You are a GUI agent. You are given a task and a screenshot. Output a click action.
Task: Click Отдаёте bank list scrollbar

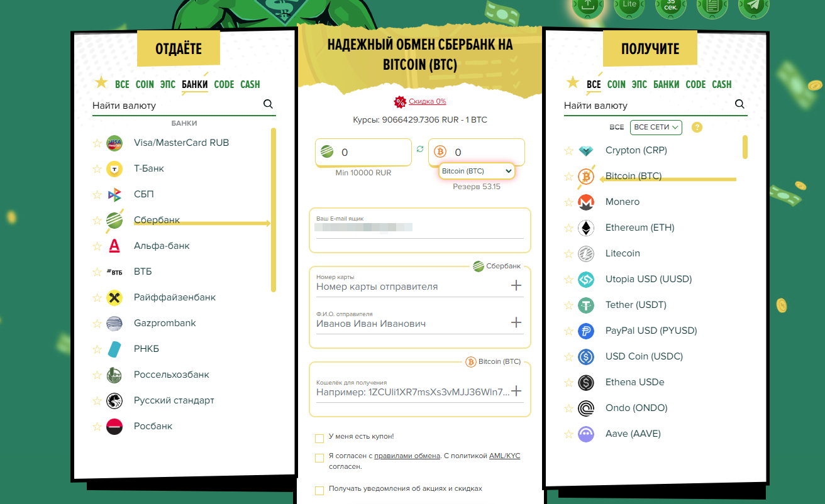pyautogui.click(x=274, y=210)
